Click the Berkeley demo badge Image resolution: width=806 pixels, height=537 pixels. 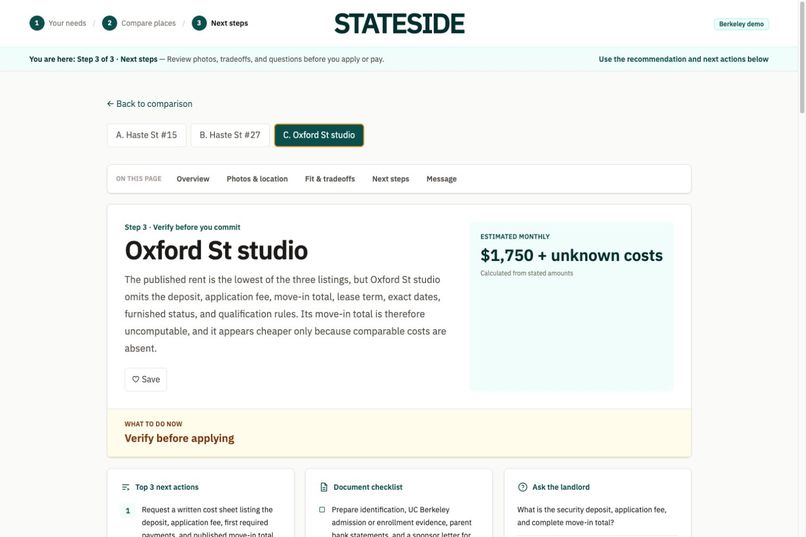(741, 24)
